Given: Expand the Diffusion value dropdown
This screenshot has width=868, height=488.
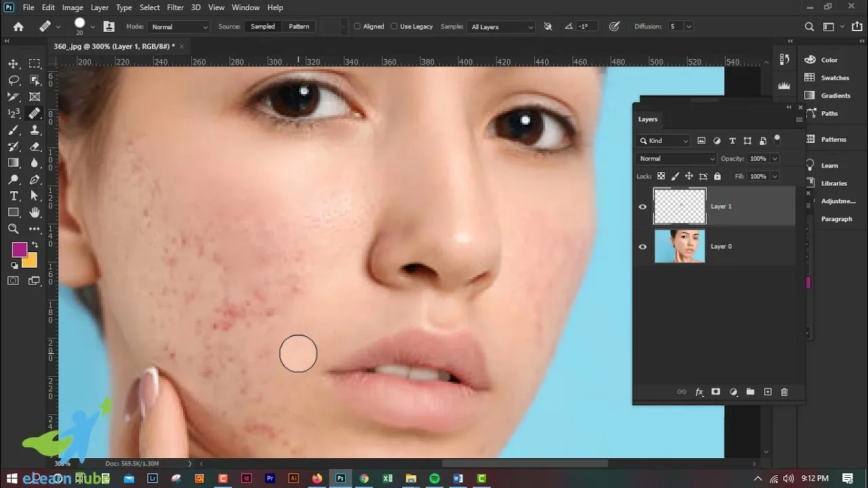Looking at the screenshot, I should 689,26.
